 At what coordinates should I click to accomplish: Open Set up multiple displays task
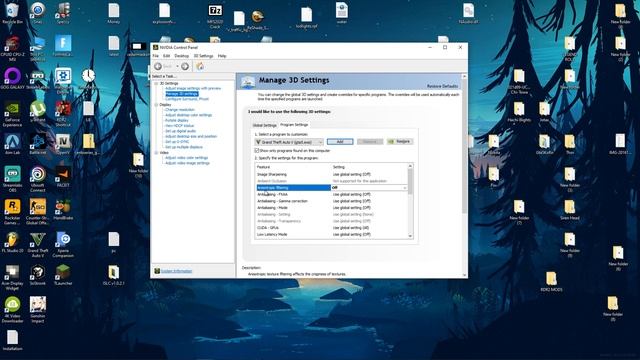pyautogui.click(x=184, y=147)
